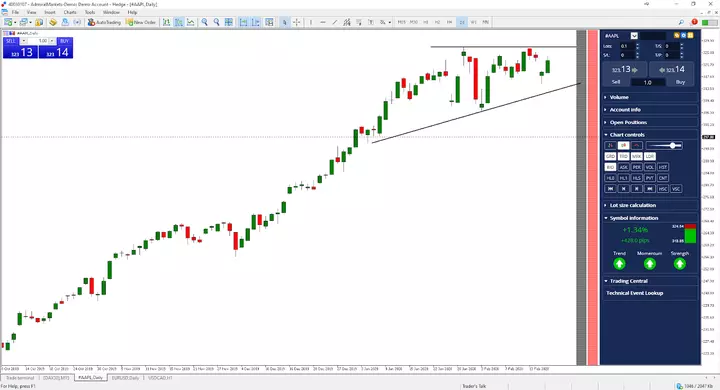Viewport: 720px width, 390px height.
Task: Switch to the H4 timeframe
Action: click(450, 22)
